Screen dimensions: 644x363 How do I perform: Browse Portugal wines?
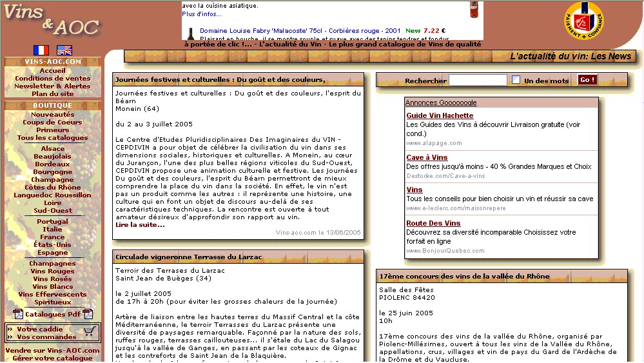tap(53, 222)
